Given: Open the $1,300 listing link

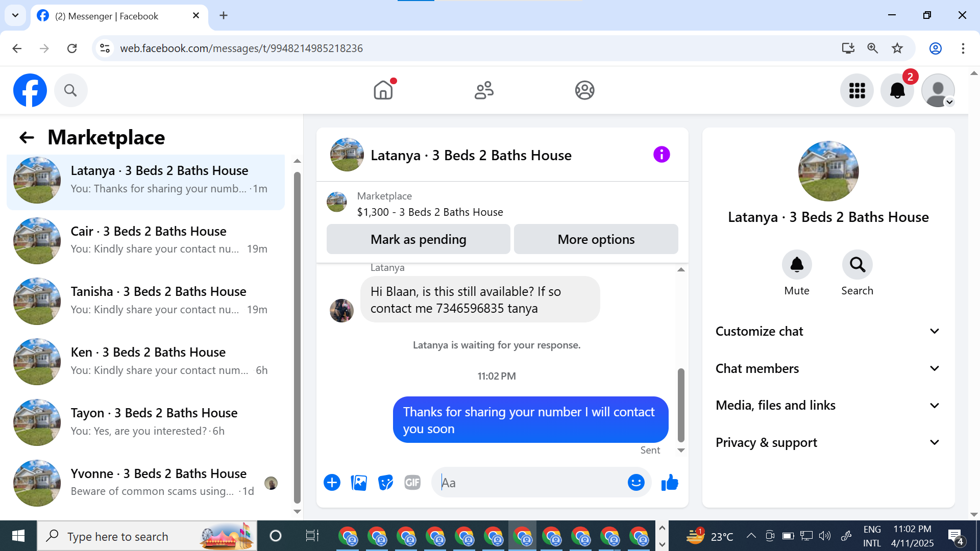Looking at the screenshot, I should pos(430,212).
